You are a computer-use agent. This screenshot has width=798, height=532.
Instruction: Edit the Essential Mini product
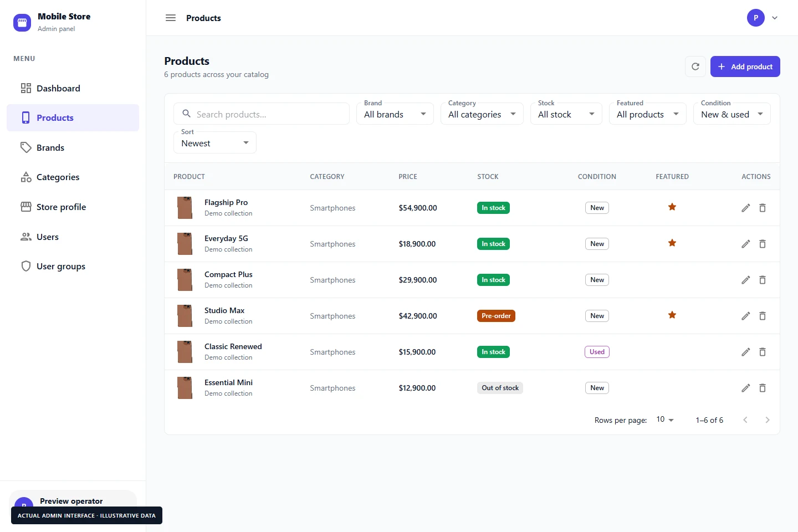click(746, 388)
